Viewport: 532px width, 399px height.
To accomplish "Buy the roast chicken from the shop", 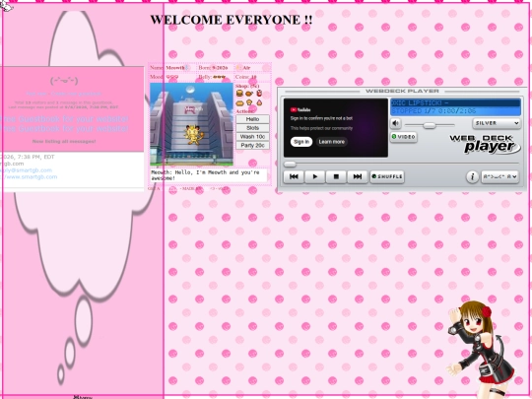I will tap(249, 93).
